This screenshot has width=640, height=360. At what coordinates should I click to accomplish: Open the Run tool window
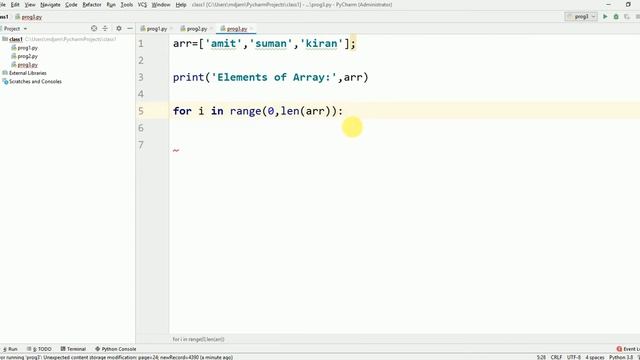click(x=10, y=349)
